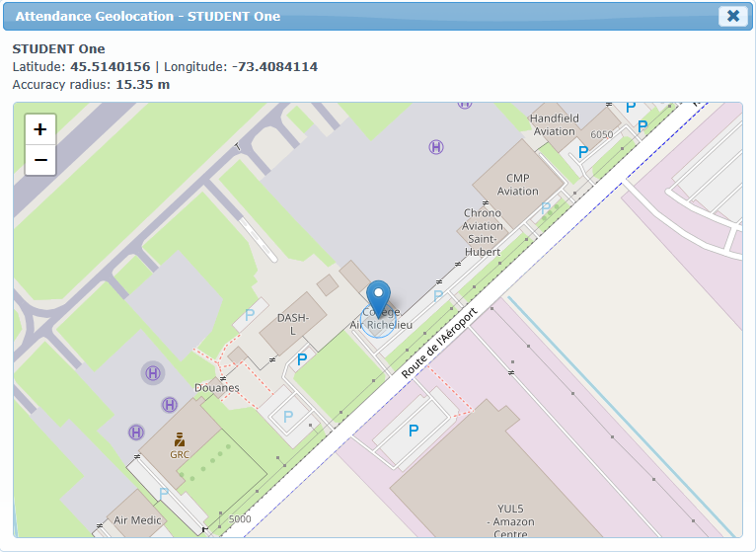The width and height of the screenshot is (756, 552).
Task: Select parking icon in lot above YUL5
Action: click(x=414, y=431)
